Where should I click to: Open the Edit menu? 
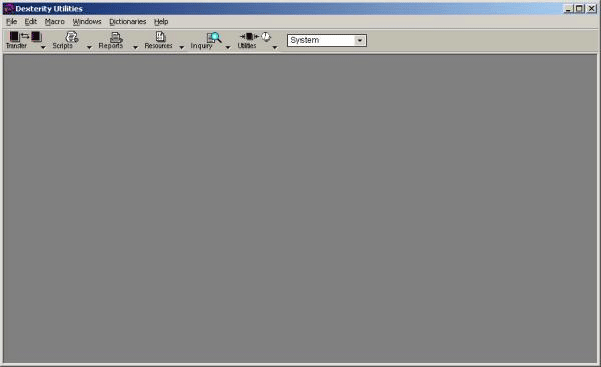pyautogui.click(x=31, y=22)
